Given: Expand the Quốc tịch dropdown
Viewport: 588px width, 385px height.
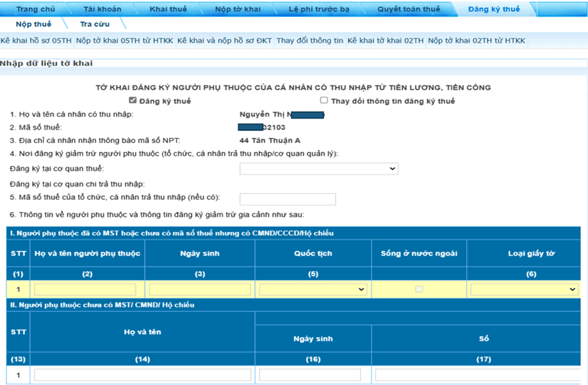Looking at the screenshot, I should point(313,290).
